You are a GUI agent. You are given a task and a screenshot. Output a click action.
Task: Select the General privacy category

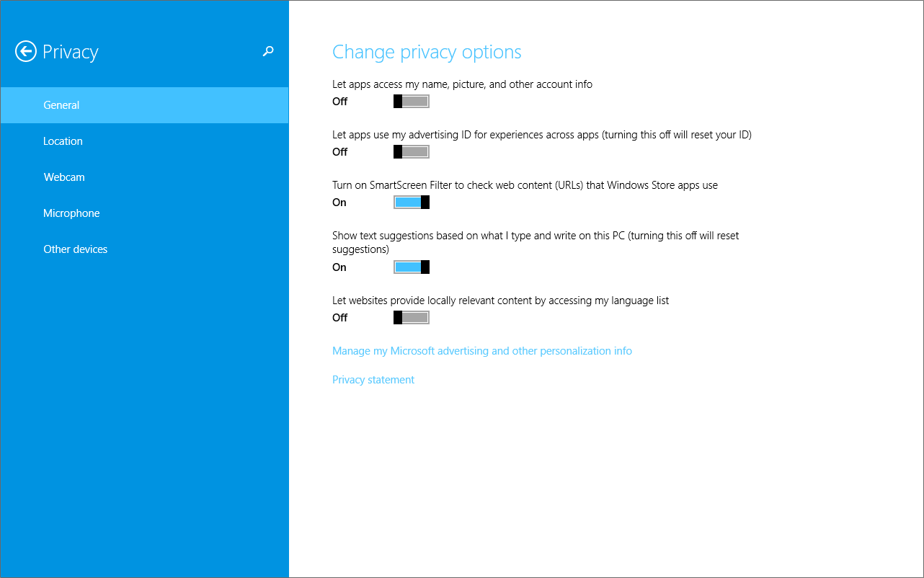(x=144, y=105)
